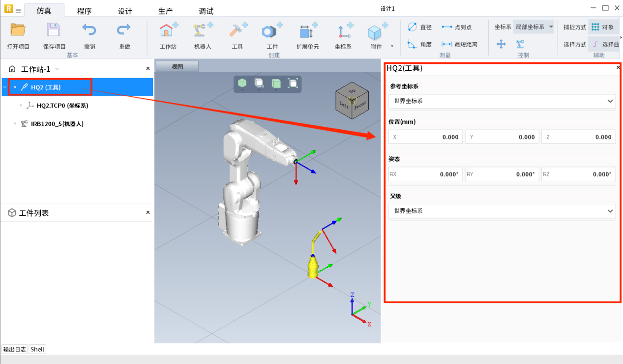Image resolution: width=623 pixels, height=364 pixels.
Task: Click the X position input field
Action: [x=426, y=137]
